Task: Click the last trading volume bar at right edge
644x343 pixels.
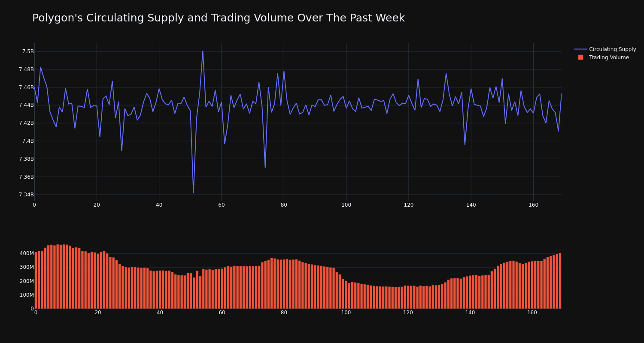Action: 560,281
